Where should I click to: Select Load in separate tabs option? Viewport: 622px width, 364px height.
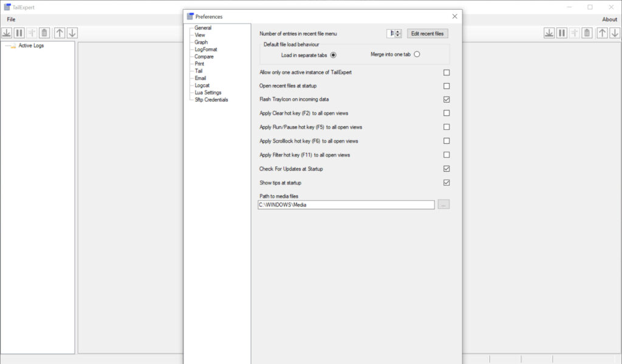[x=333, y=55]
